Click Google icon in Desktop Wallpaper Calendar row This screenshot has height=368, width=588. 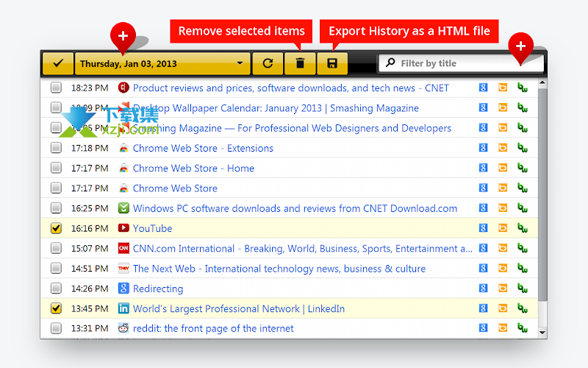[483, 107]
